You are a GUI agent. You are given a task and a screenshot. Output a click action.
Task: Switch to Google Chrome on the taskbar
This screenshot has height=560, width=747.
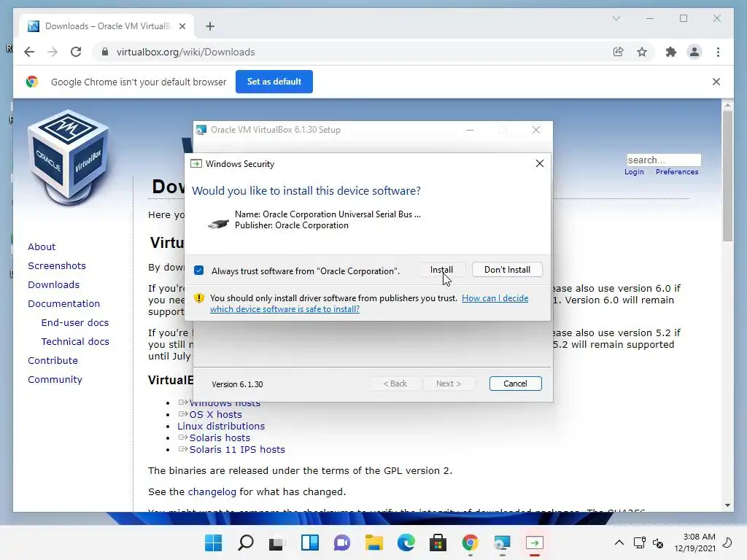(x=471, y=542)
